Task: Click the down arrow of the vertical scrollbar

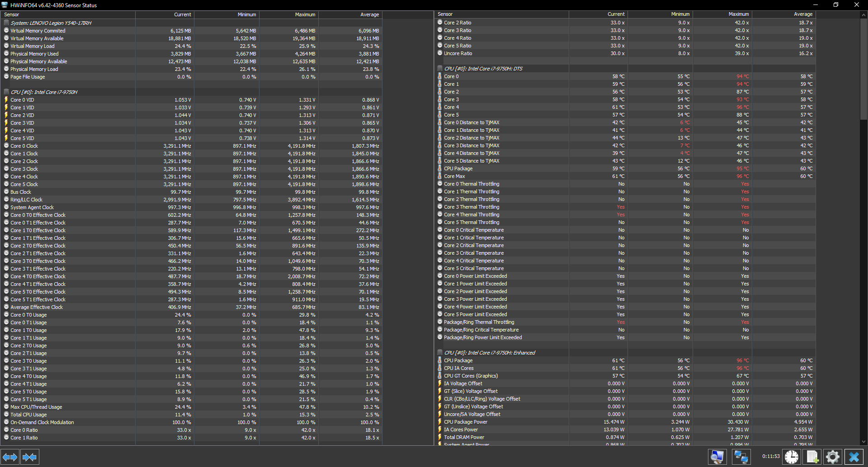Action: (x=863, y=442)
